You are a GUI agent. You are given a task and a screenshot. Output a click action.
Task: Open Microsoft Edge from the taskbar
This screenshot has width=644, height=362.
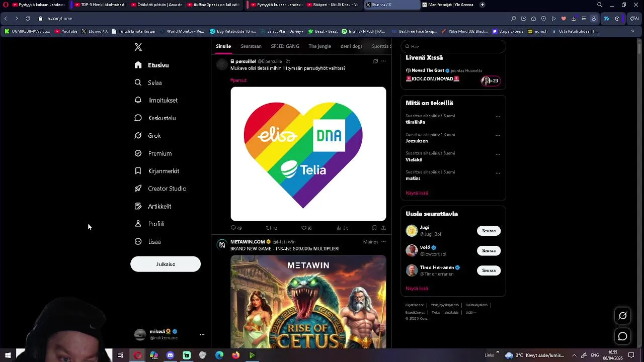(x=219, y=355)
